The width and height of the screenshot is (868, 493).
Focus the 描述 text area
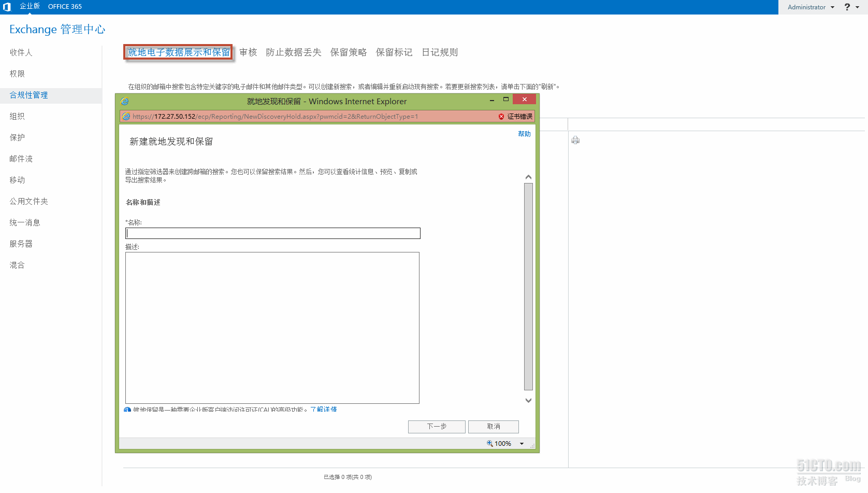[272, 328]
